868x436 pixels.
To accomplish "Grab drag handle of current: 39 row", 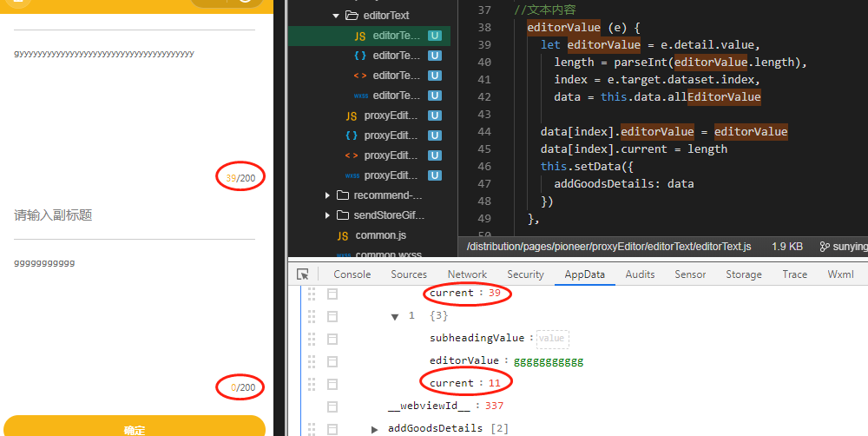I will (x=312, y=293).
